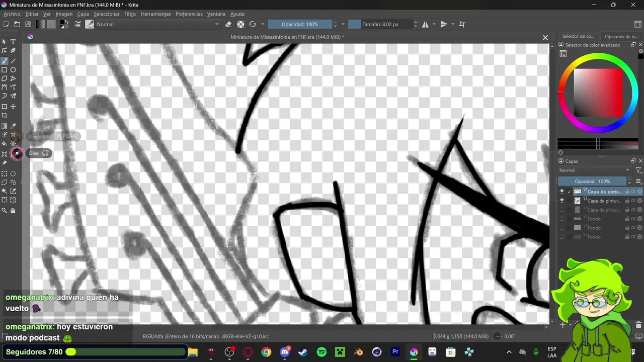
Task: Open the Herramientas menu
Action: click(x=155, y=14)
